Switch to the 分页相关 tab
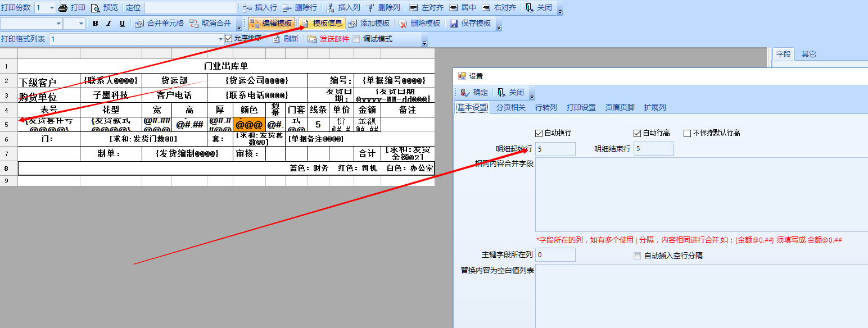Viewport: 868px width, 328px height. 510,107
